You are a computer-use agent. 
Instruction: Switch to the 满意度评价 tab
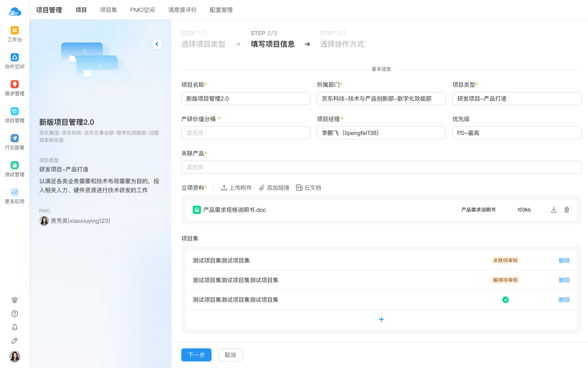click(182, 10)
